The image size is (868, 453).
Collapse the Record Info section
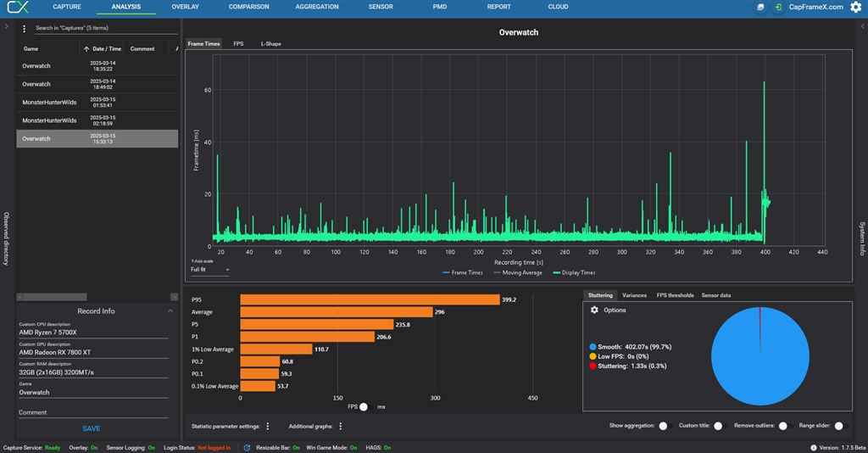pos(170,311)
